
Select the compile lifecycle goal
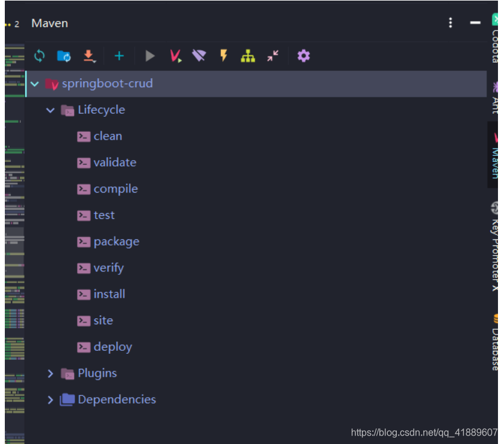coord(116,189)
